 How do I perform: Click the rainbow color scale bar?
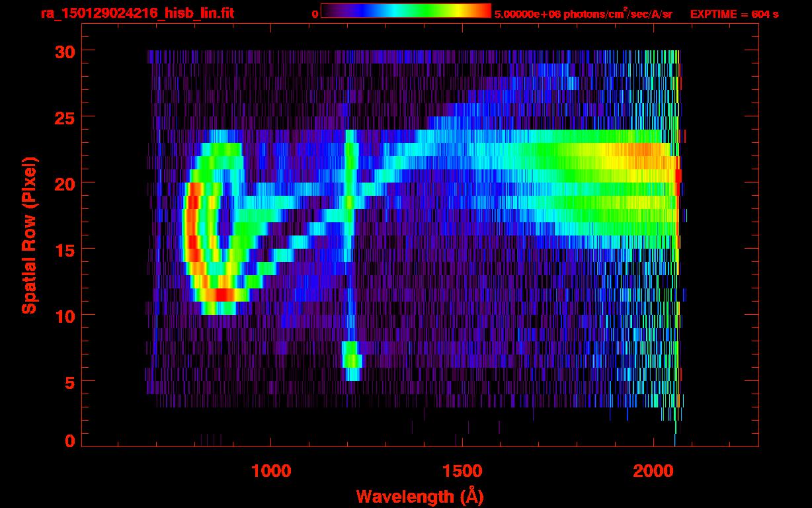coord(406,11)
